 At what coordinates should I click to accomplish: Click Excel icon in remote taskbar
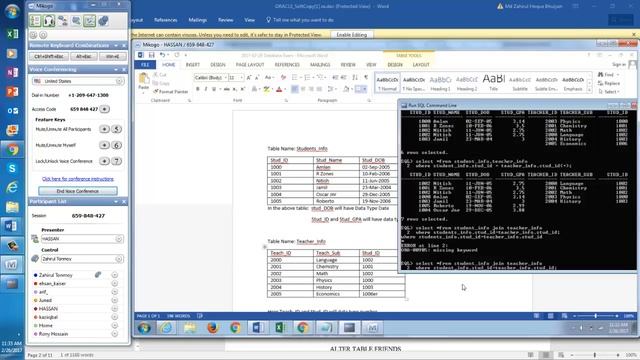280,328
